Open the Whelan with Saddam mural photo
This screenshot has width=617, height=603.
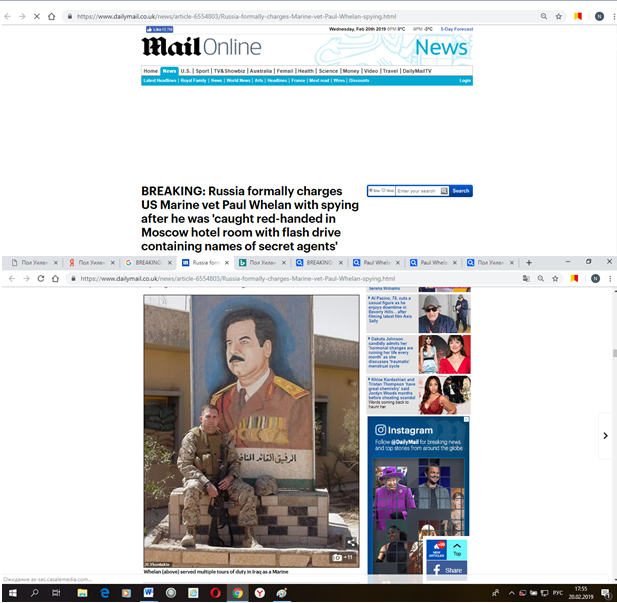251,431
